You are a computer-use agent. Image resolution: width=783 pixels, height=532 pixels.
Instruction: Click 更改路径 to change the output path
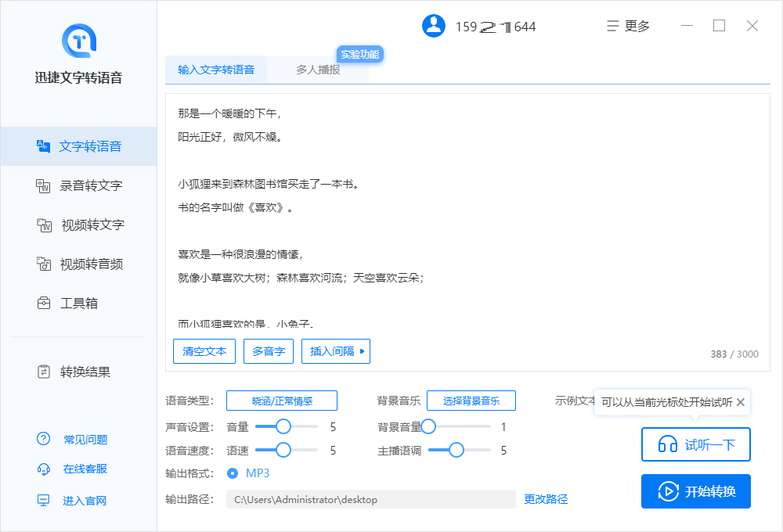(546, 499)
